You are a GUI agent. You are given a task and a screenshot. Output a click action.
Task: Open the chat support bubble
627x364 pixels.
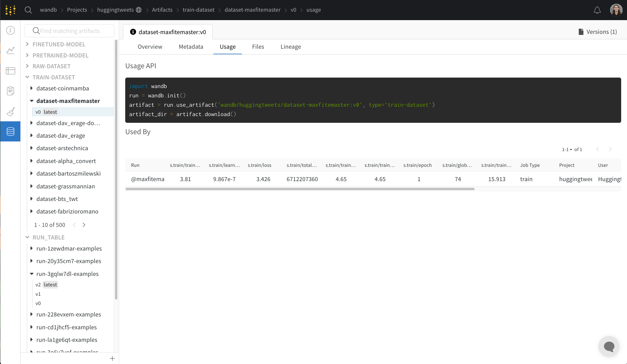[x=609, y=346]
